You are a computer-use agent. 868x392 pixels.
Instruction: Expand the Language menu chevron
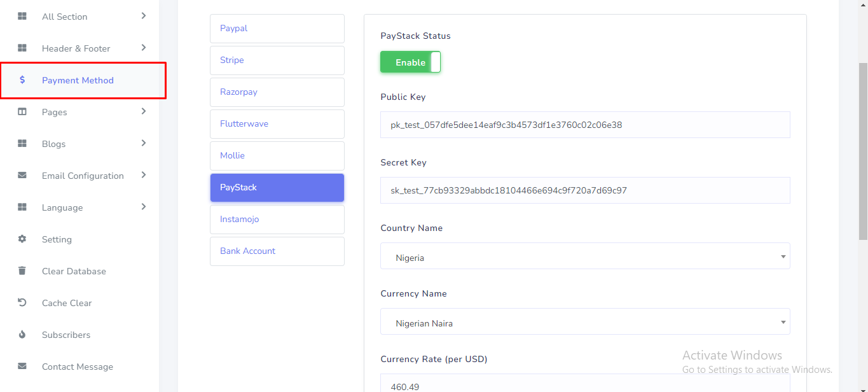click(143, 207)
